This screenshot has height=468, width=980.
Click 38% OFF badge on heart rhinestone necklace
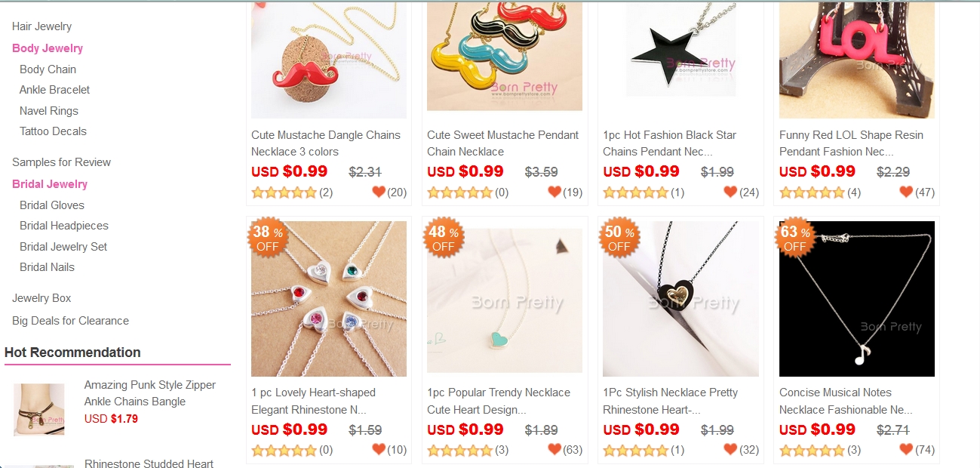tap(267, 238)
